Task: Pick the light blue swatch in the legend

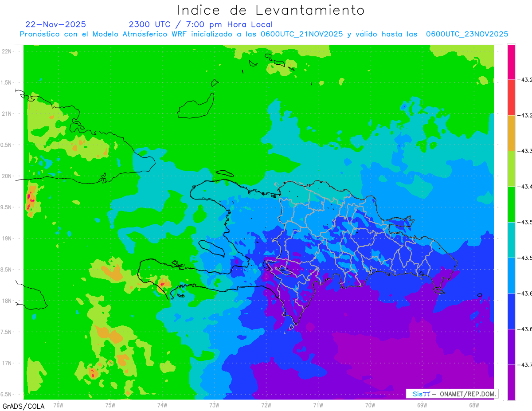Action: coord(511,275)
